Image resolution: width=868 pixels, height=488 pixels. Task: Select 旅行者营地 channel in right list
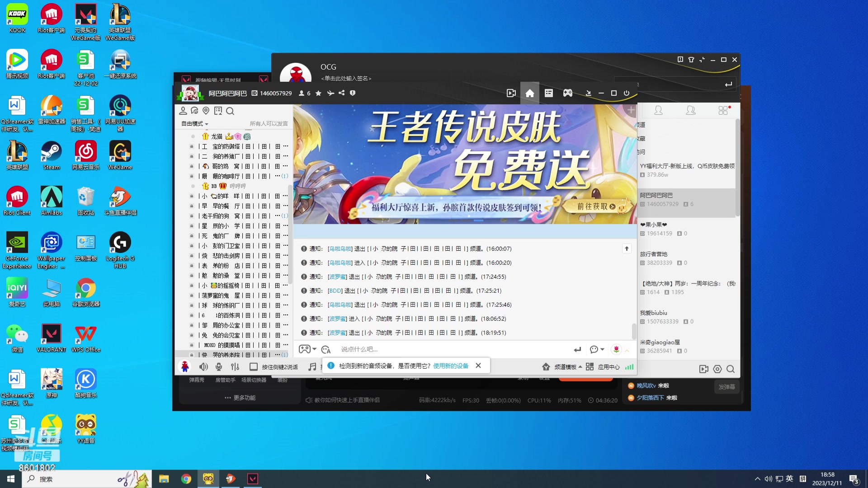[686, 258]
